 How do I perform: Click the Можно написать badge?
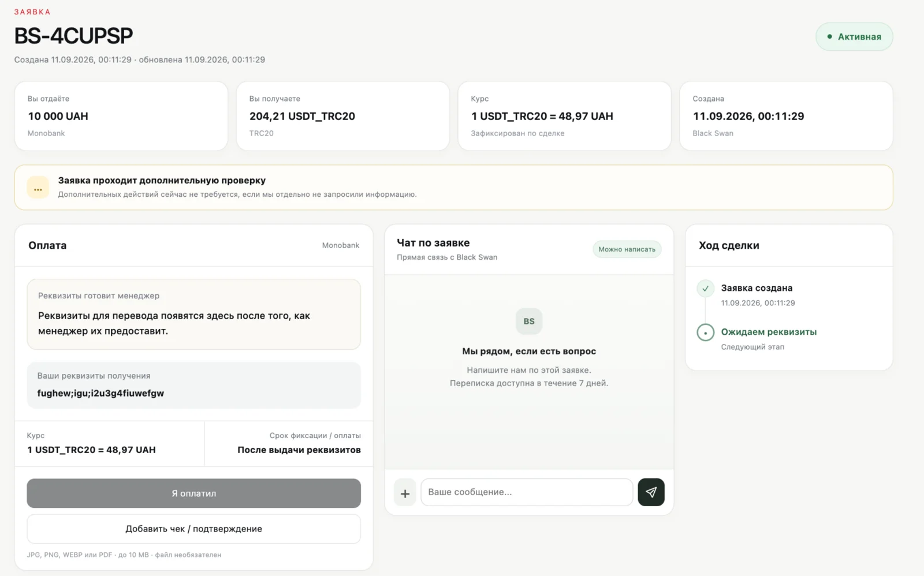(627, 249)
